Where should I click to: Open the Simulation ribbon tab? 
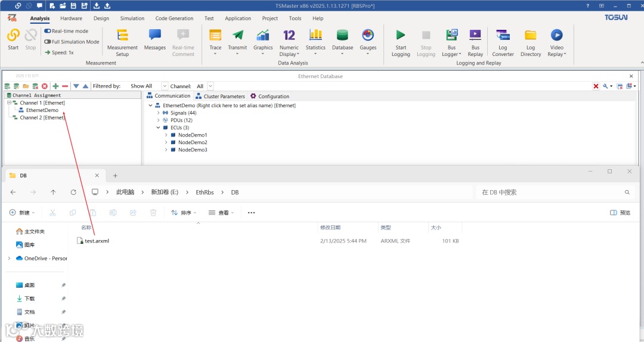132,18
